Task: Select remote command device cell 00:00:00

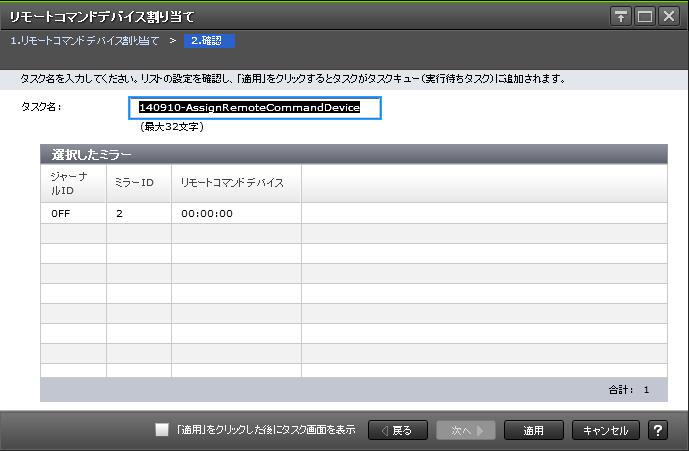Action: tap(236, 214)
